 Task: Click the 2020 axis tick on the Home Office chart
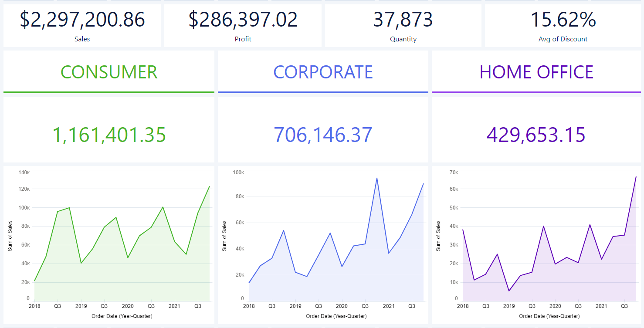(555, 306)
